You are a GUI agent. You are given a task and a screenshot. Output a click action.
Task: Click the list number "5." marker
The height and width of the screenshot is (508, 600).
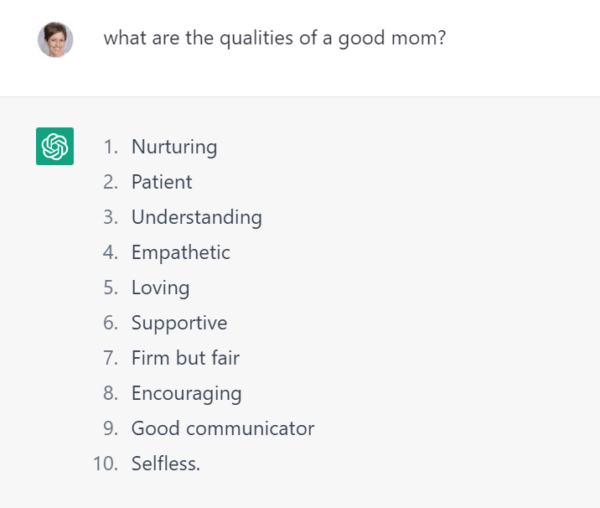pos(110,288)
